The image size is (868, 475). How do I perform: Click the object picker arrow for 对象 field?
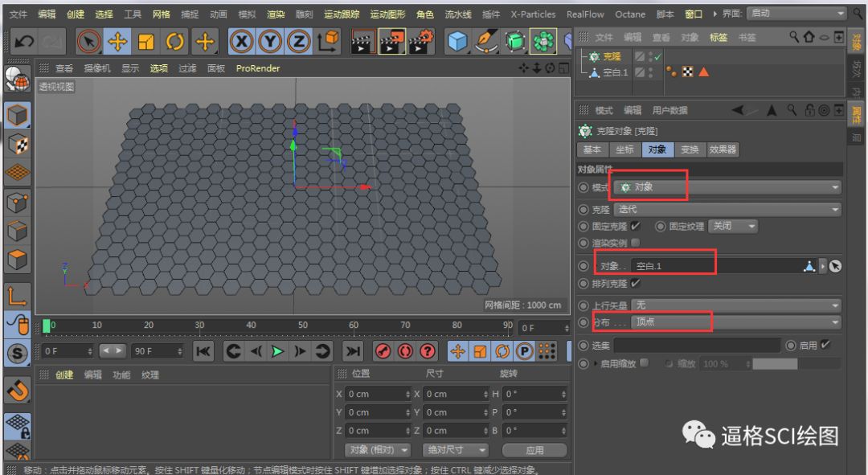coord(835,266)
